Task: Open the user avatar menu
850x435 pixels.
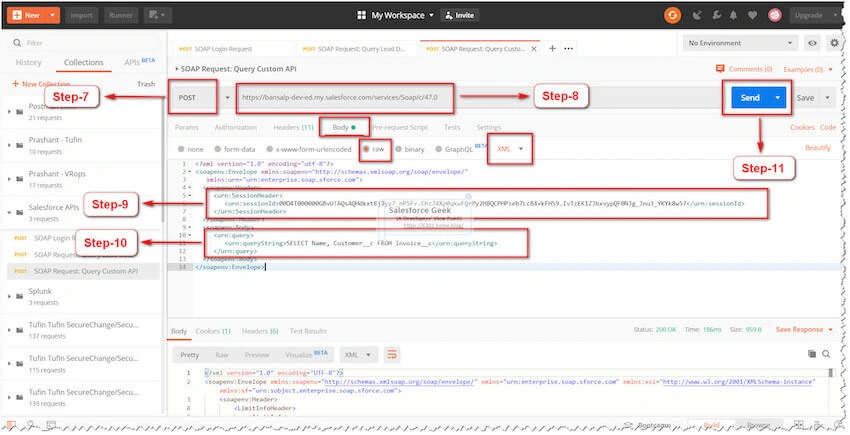Action: click(x=775, y=15)
